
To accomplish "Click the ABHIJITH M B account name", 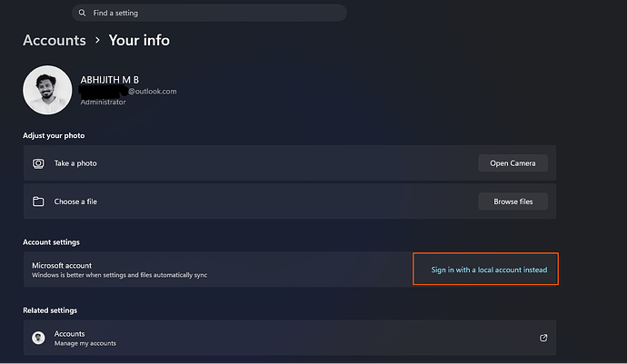I will point(110,80).
